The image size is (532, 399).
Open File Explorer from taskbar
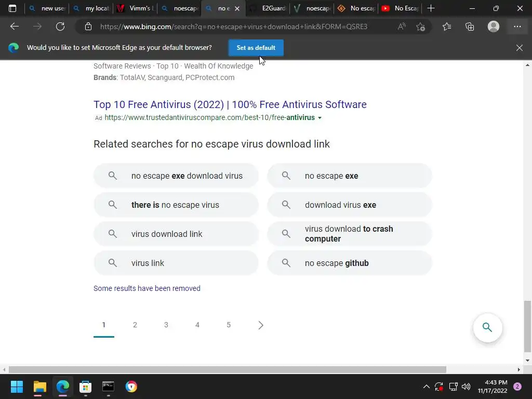point(39,387)
